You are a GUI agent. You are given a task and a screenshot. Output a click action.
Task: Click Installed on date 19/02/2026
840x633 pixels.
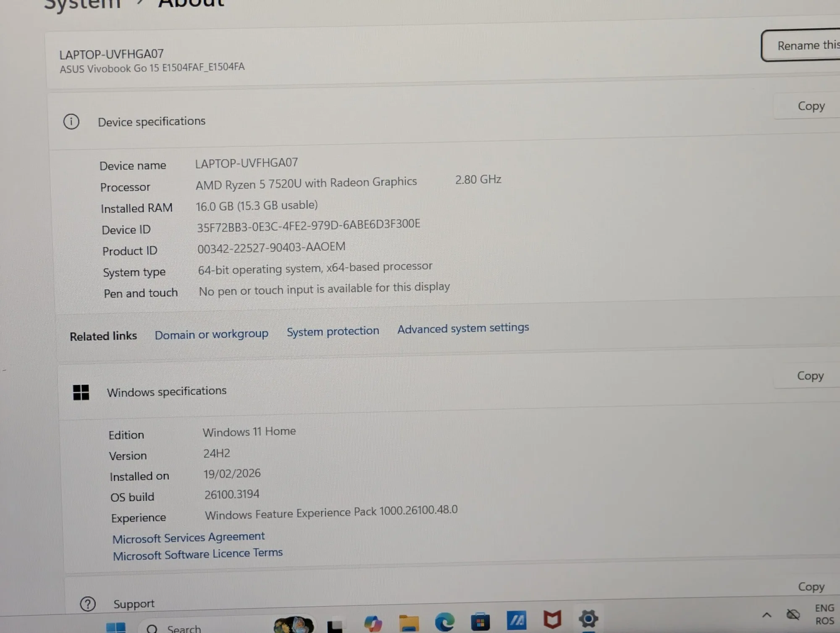pos(232,474)
